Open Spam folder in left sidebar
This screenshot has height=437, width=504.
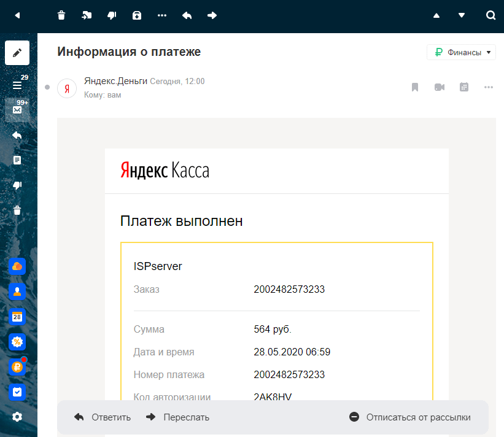pos(17,185)
